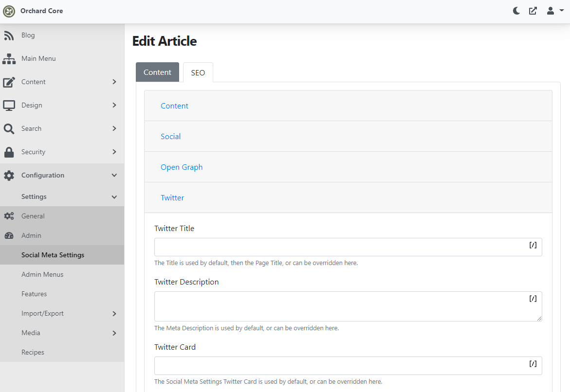Click the Main Menu sitemap icon
570x392 pixels.
click(9, 58)
